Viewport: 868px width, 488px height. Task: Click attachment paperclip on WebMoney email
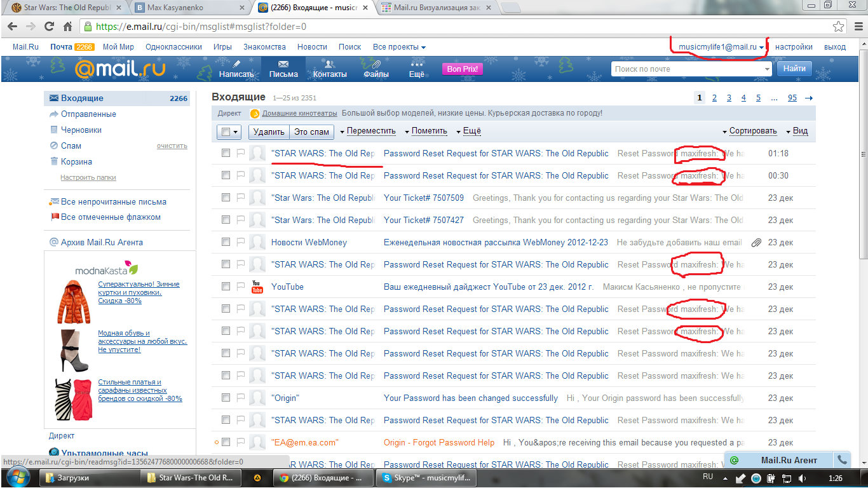[x=756, y=242]
